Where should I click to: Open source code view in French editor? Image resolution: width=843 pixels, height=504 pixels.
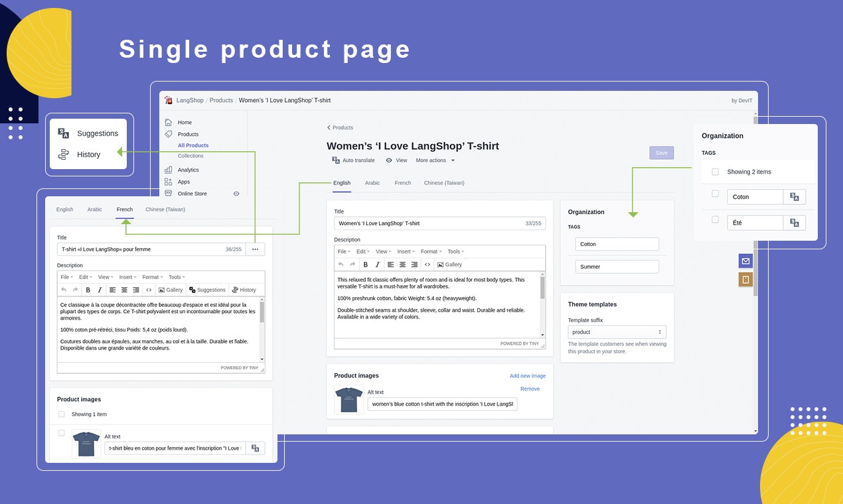(x=149, y=290)
